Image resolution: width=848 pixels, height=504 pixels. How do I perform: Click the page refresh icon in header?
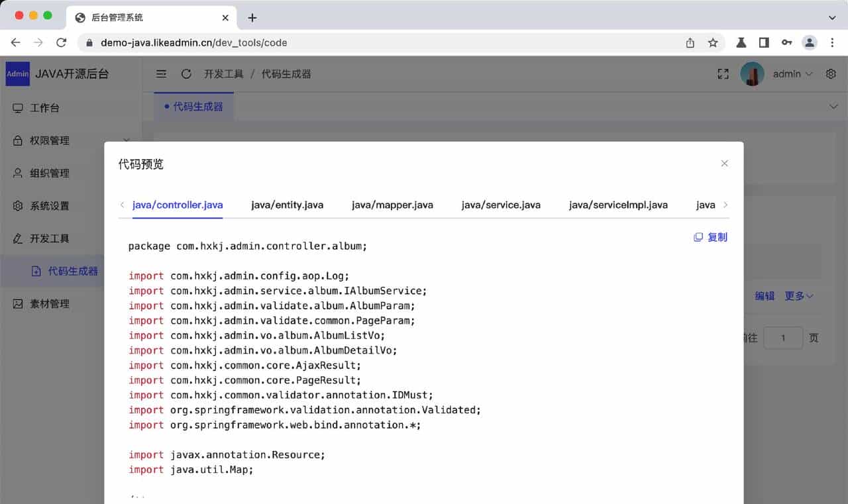(x=186, y=74)
